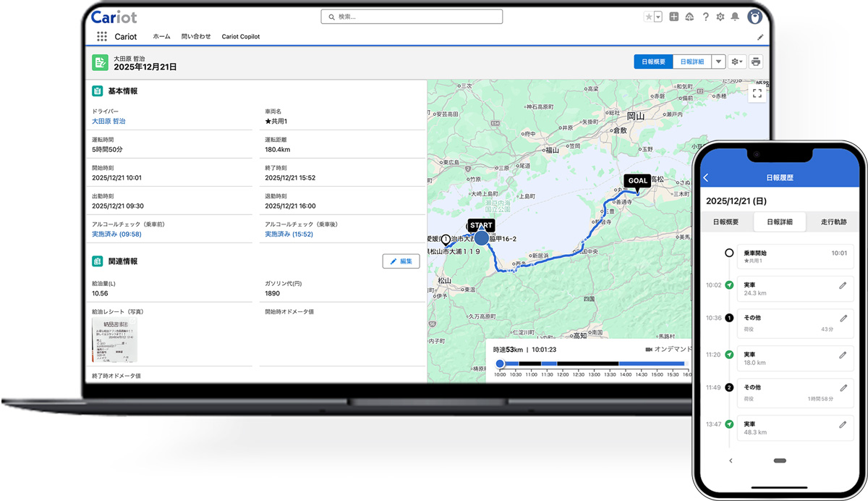Viewport: 868px width, 501px height.
Task: Click the 関連情報 section icon
Action: pos(97,261)
